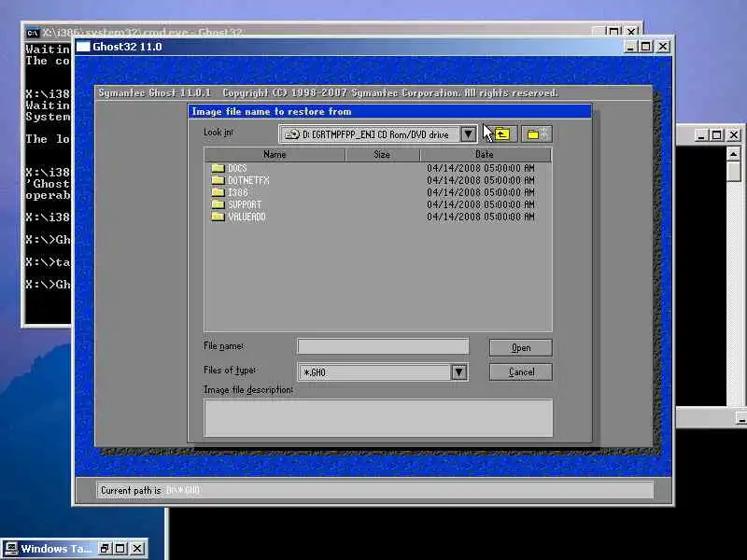747x560 pixels.
Task: Expand the Files of type dropdown arrow
Action: 458,371
